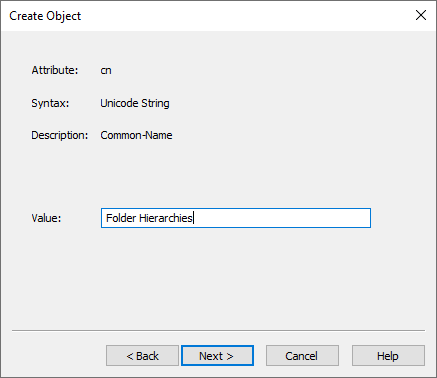Screen dimensions: 437x378
Task: Close the Create Object dialog with X
Action: click(421, 15)
